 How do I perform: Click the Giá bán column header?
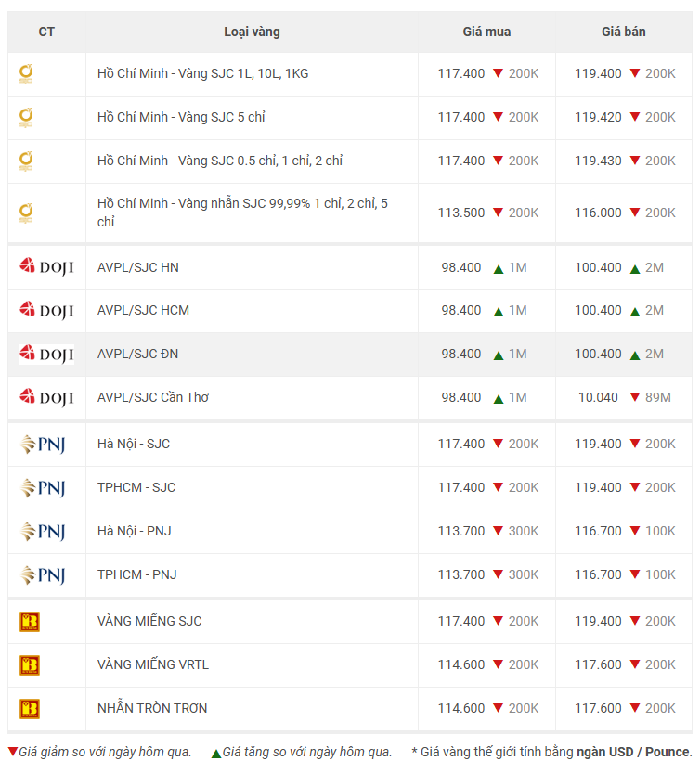[x=624, y=32]
